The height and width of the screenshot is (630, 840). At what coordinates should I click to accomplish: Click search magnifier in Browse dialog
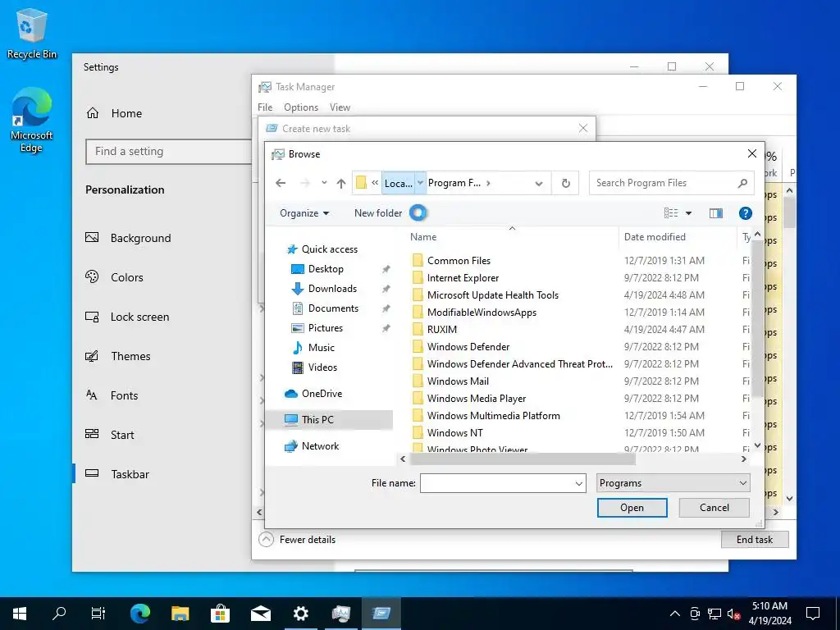pyautogui.click(x=742, y=183)
